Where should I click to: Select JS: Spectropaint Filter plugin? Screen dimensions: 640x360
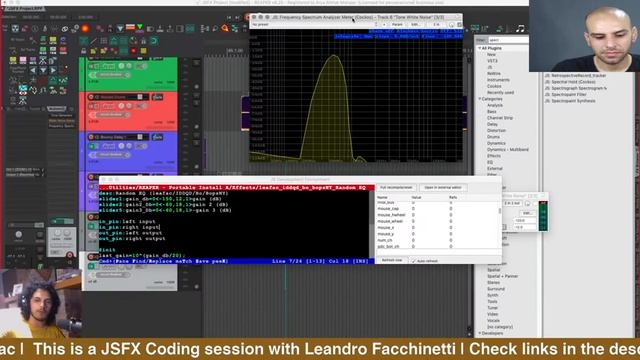566,94
